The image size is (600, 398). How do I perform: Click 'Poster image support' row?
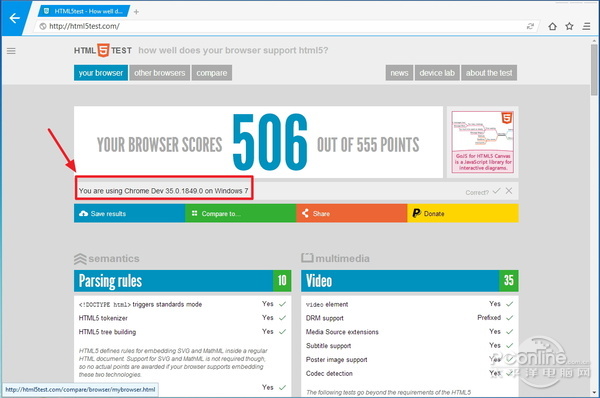409,359
